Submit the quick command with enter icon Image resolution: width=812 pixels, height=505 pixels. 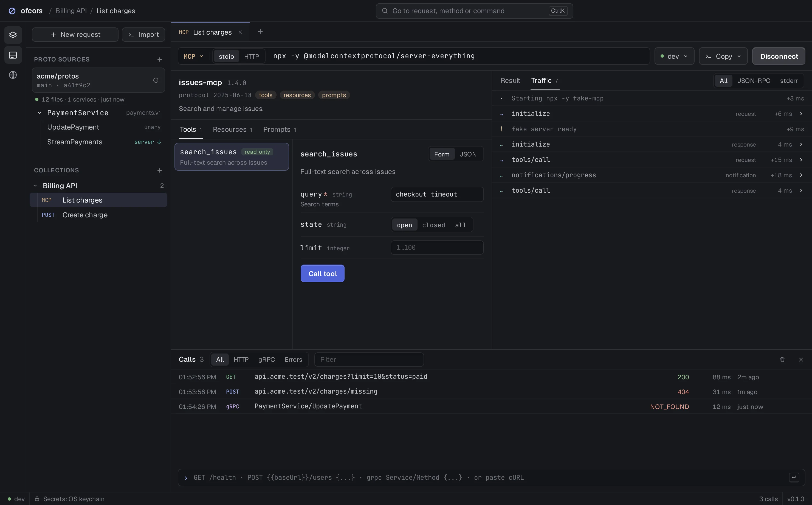coord(794,477)
